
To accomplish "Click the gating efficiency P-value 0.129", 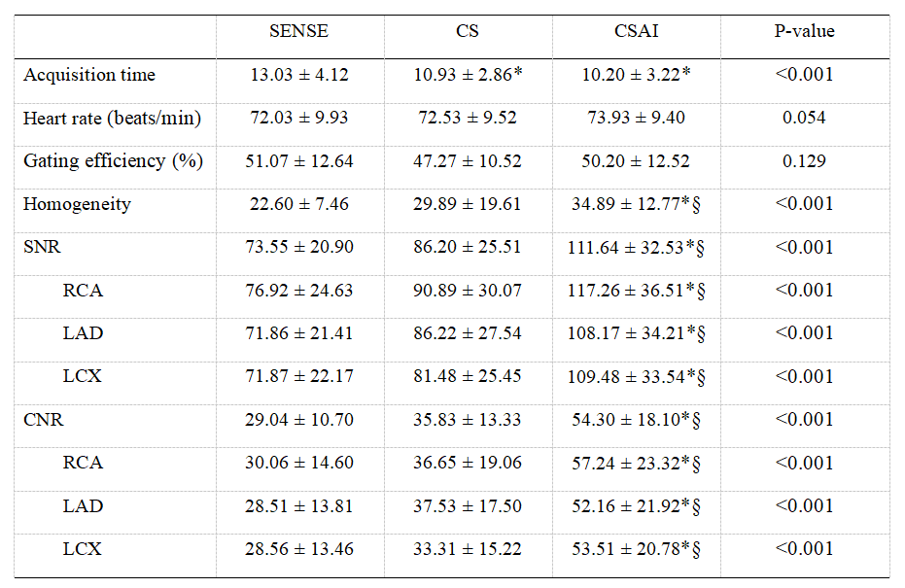I will (x=804, y=160).
